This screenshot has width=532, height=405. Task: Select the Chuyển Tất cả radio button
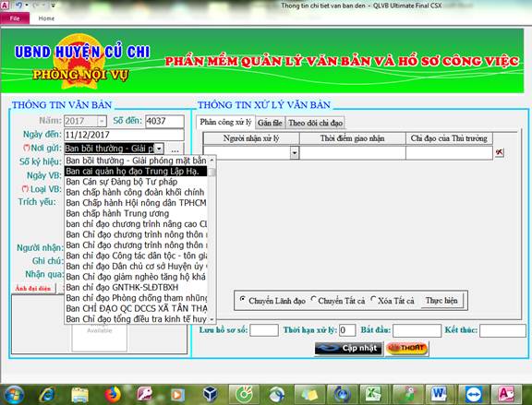point(313,299)
